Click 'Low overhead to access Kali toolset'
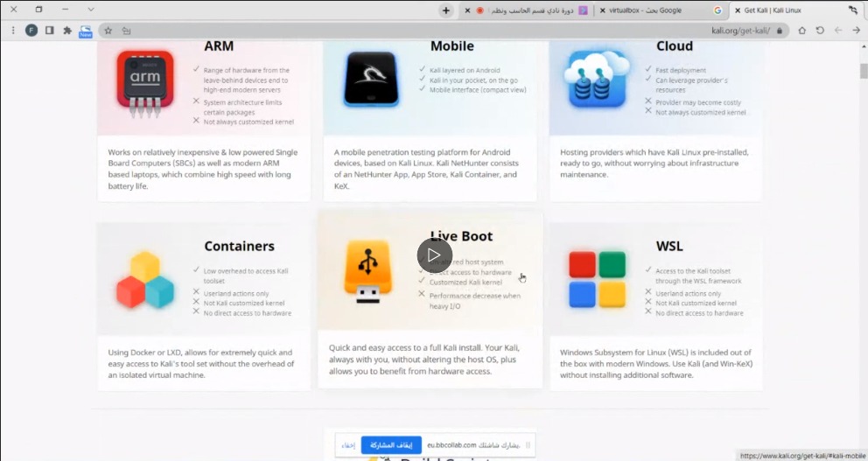The width and height of the screenshot is (868, 461). [x=245, y=276]
